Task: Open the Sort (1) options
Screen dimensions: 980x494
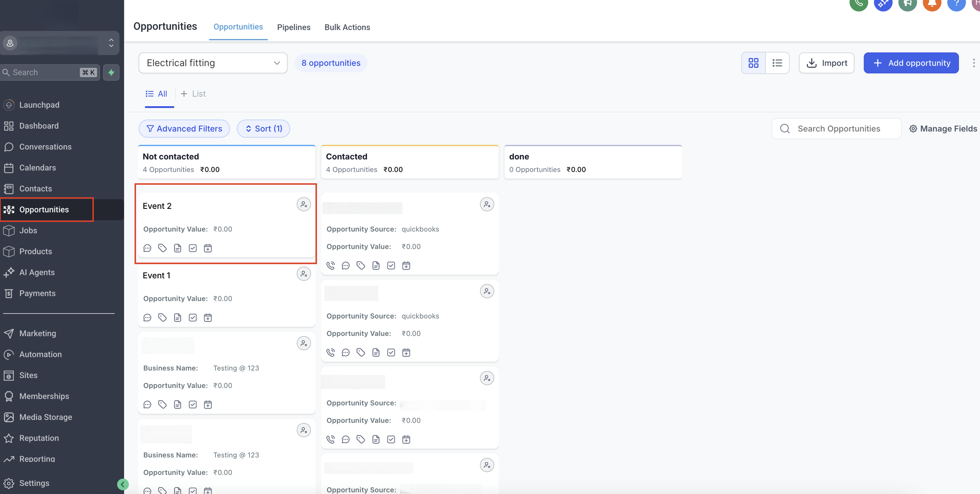Action: coord(263,129)
